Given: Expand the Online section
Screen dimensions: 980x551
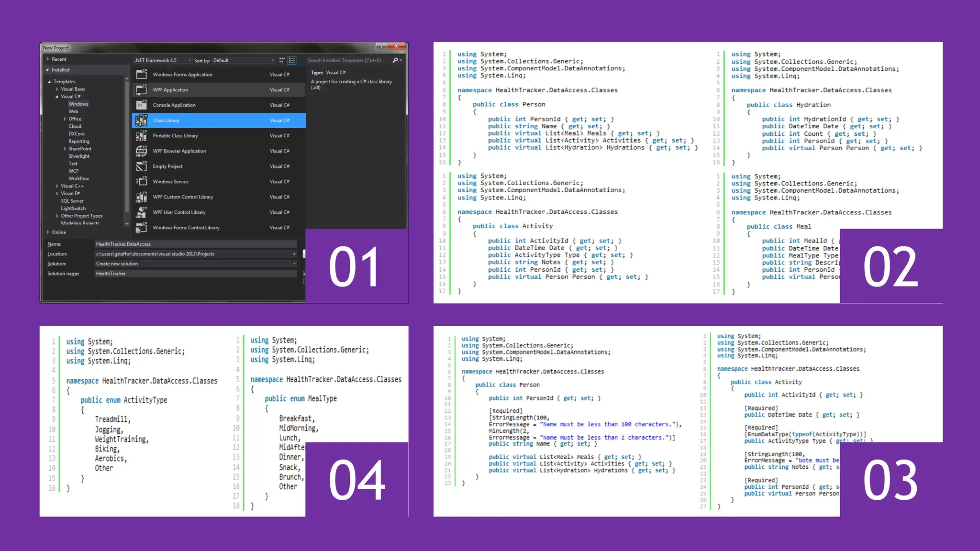Looking at the screenshot, I should pos(48,232).
